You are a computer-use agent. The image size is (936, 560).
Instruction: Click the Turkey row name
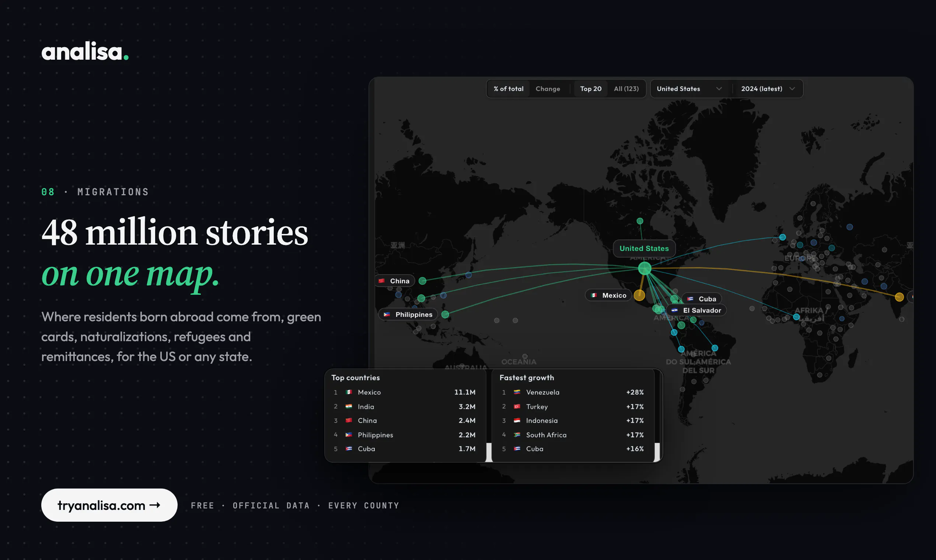[x=537, y=406]
